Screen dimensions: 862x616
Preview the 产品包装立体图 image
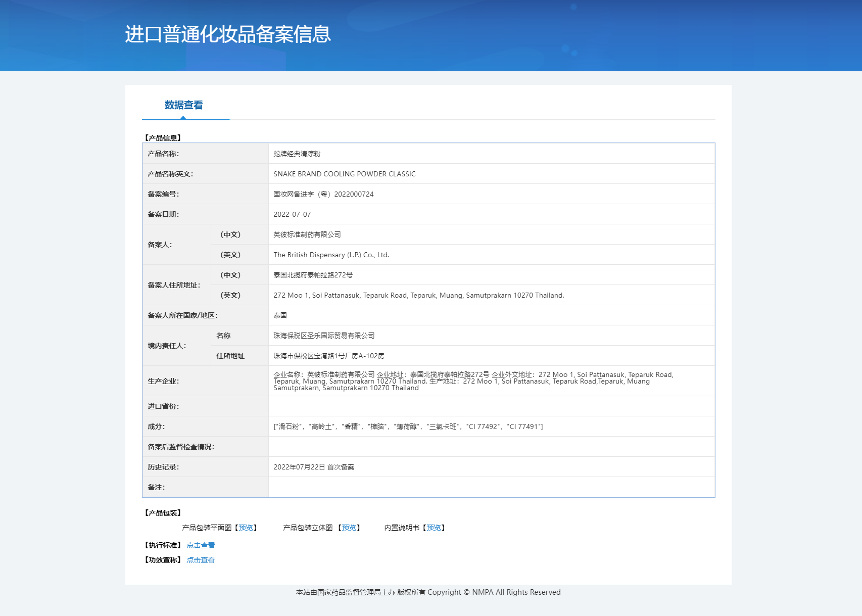pos(349,528)
